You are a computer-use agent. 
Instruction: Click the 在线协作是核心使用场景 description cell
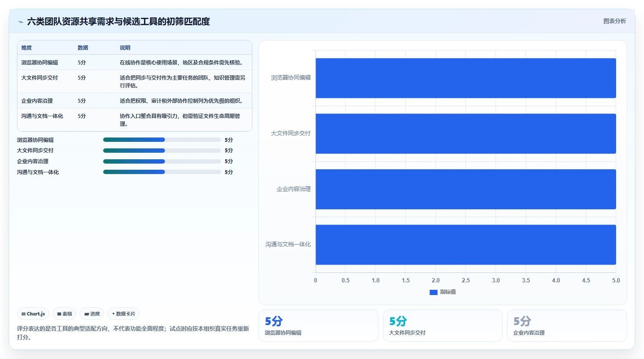pyautogui.click(x=181, y=63)
